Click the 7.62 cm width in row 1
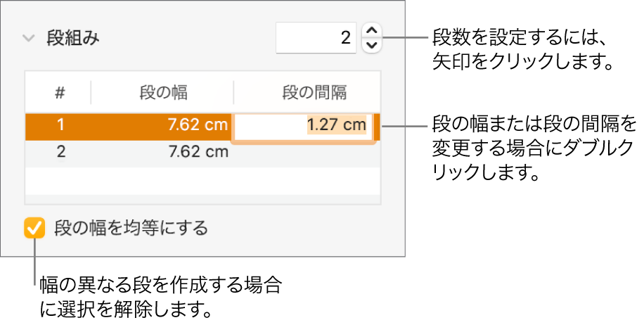Viewport: 644px width, 325px height. click(198, 126)
